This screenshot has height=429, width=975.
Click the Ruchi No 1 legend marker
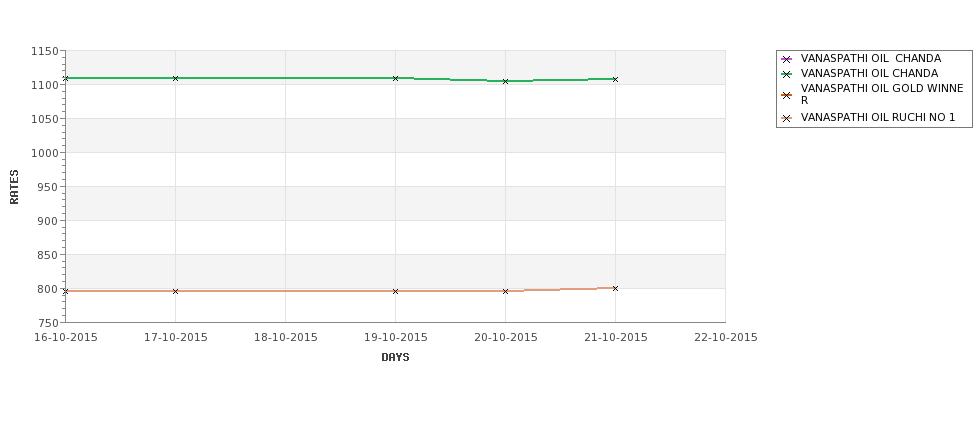[787, 118]
